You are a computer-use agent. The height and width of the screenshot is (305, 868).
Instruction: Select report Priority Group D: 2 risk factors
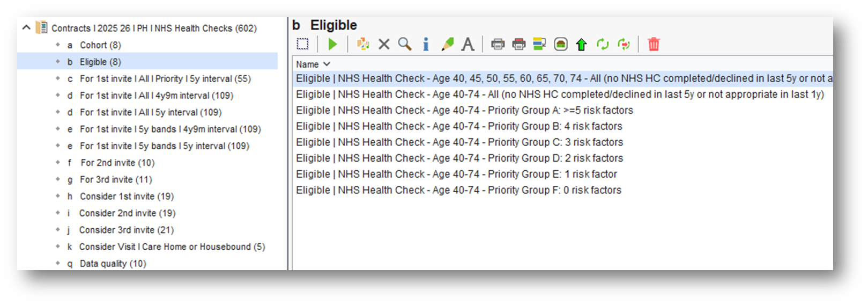pos(459,158)
